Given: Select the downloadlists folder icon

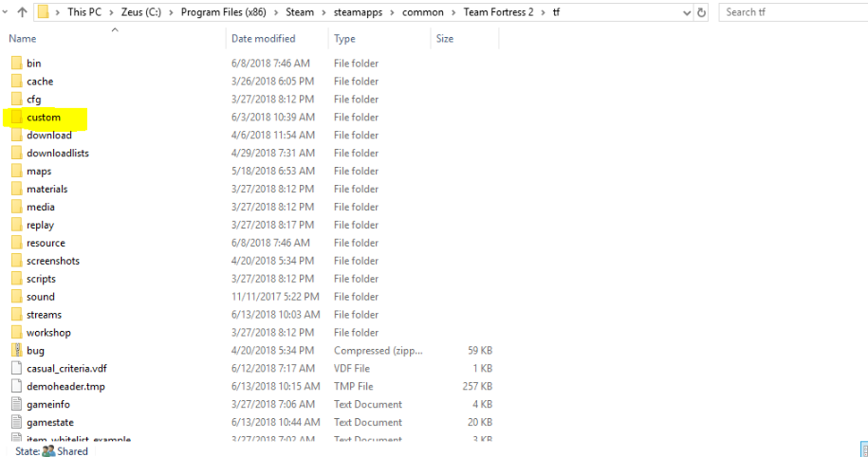Looking at the screenshot, I should (x=17, y=153).
